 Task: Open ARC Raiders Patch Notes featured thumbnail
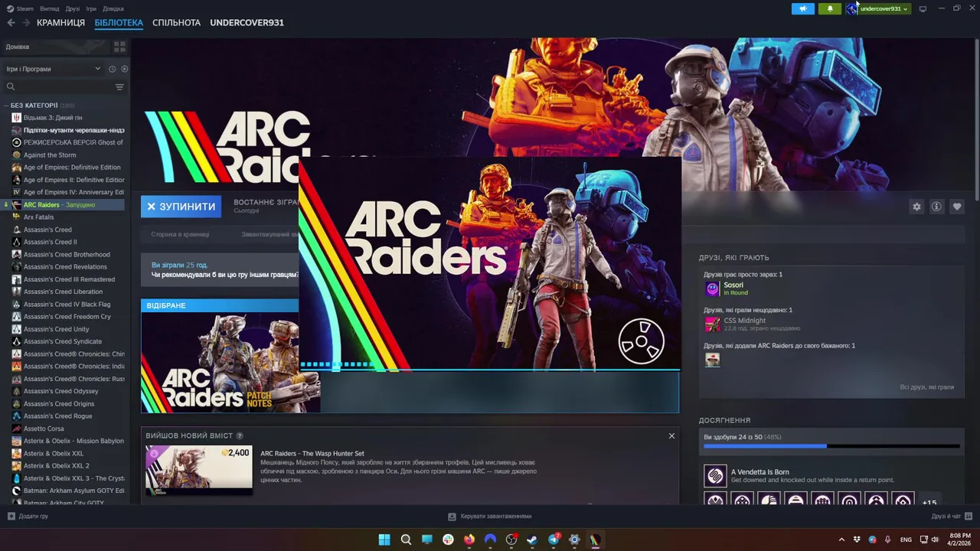coord(230,363)
